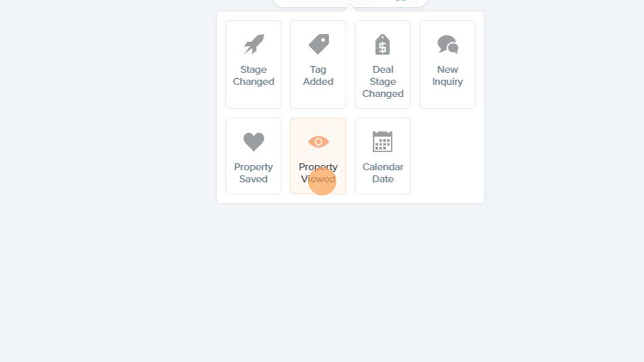Click empty popup area beside Calendar Date
This screenshot has width=644, height=362.
point(447,156)
